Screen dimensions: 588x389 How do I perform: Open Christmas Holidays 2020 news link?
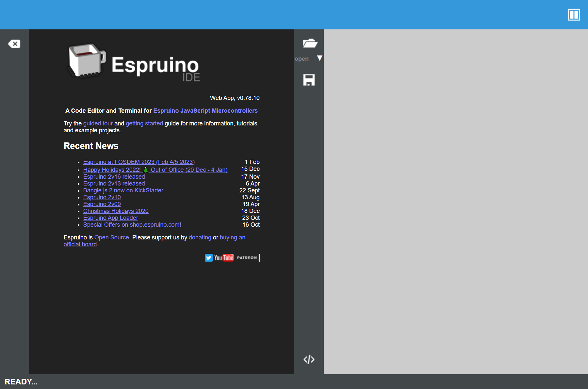click(x=116, y=211)
